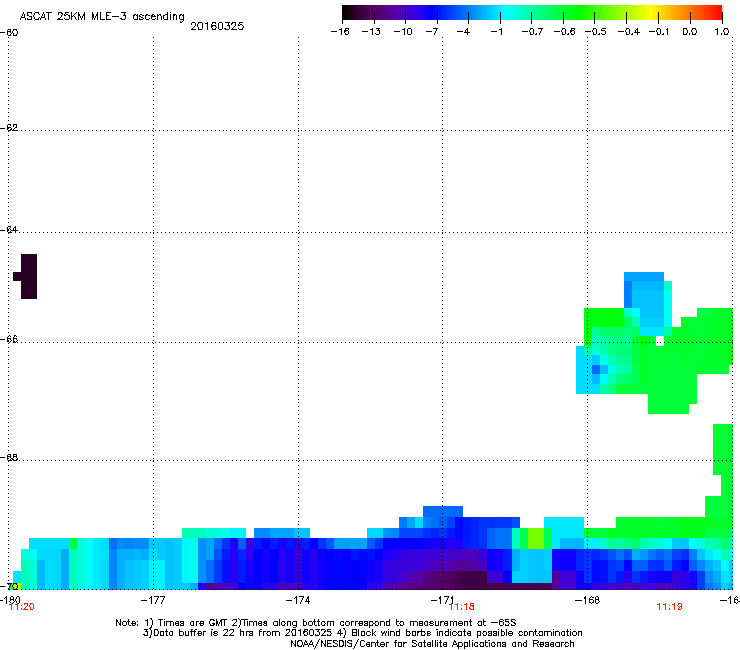Image resolution: width=740 pixels, height=650 pixels.
Task: Click the -0.4 color bar label
Action: pyautogui.click(x=629, y=32)
